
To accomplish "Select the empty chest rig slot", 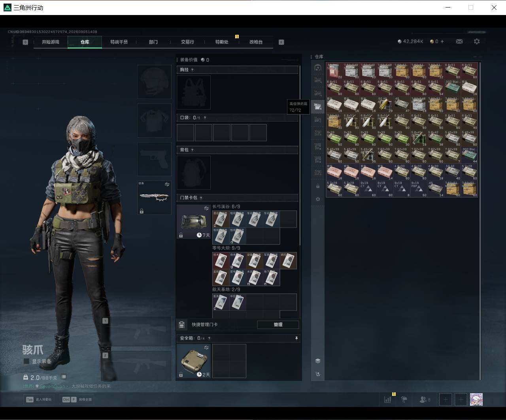I will click(x=194, y=92).
